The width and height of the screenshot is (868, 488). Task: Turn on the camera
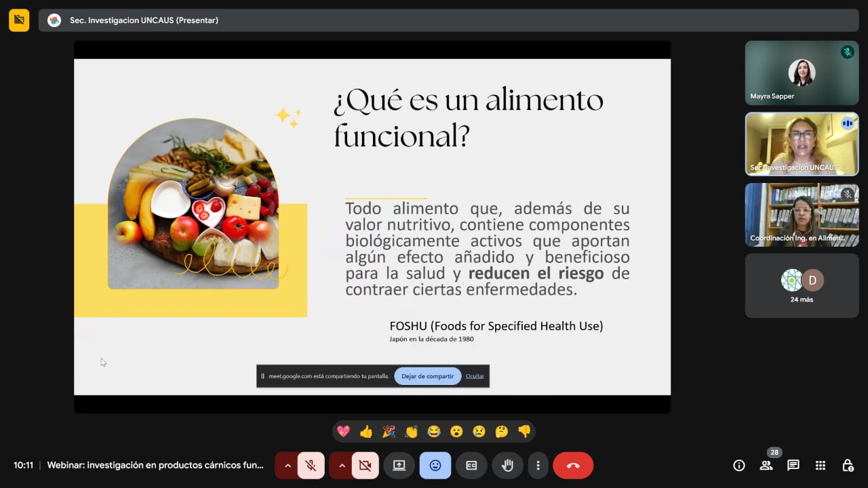(365, 466)
